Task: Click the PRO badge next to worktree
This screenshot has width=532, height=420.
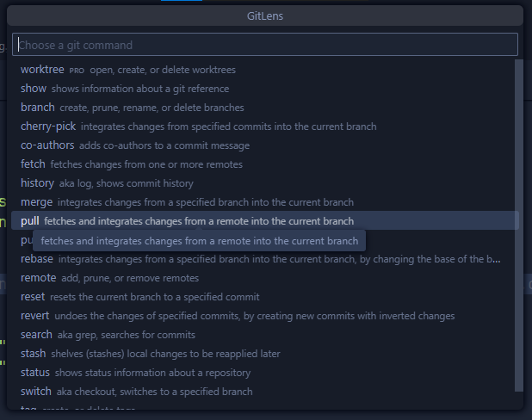Action: (x=77, y=71)
